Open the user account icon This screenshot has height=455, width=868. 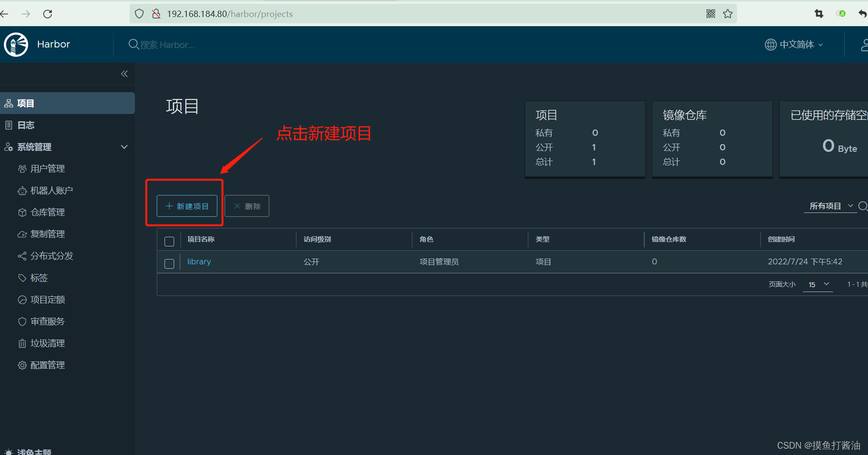(864, 45)
